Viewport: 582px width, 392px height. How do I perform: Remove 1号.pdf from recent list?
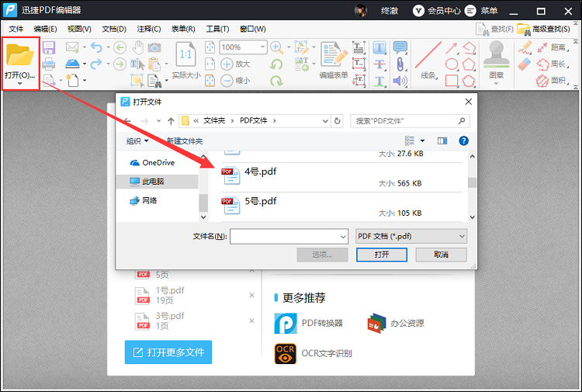pyautogui.click(x=251, y=295)
